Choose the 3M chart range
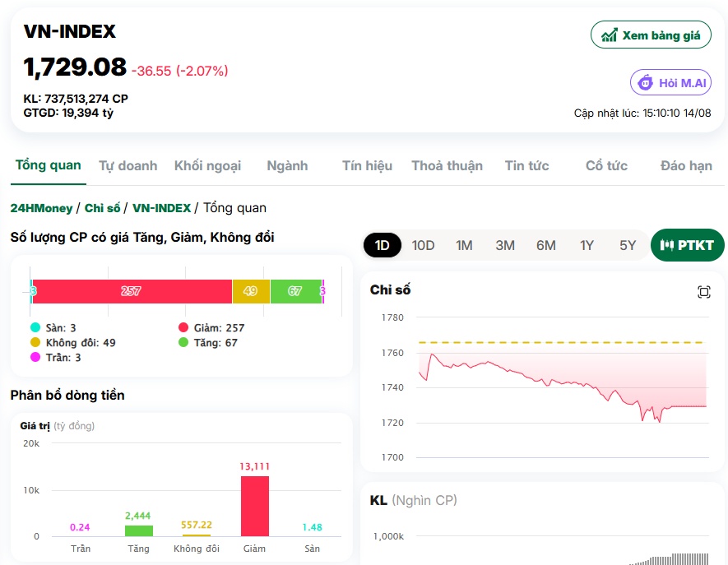This screenshot has width=728, height=565. click(505, 245)
